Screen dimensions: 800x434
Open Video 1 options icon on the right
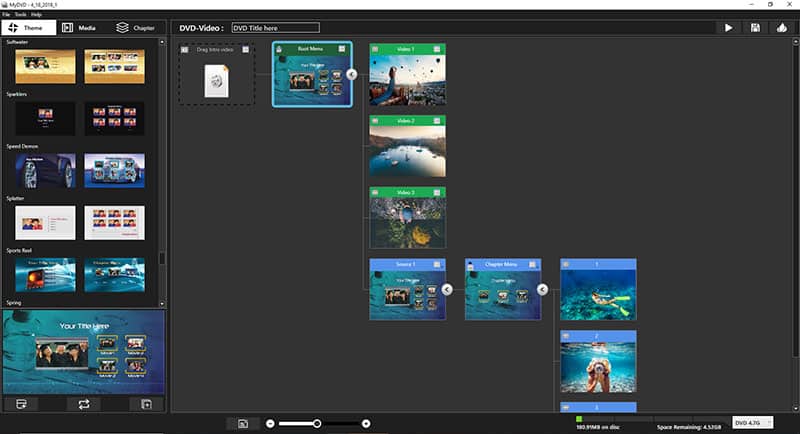(437, 49)
